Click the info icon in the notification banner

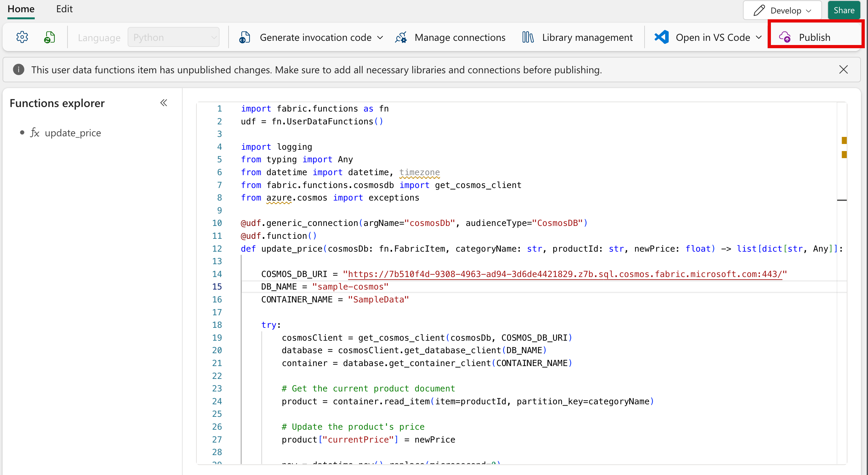click(x=19, y=70)
